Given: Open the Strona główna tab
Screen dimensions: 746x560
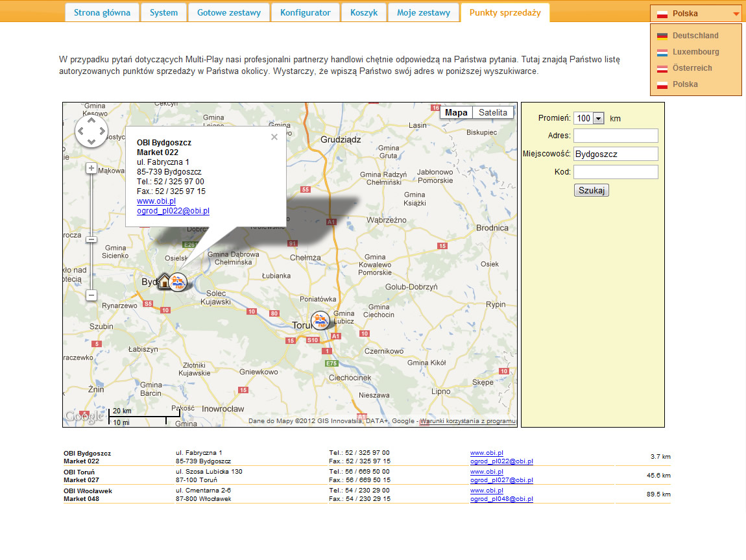Looking at the screenshot, I should click(102, 13).
